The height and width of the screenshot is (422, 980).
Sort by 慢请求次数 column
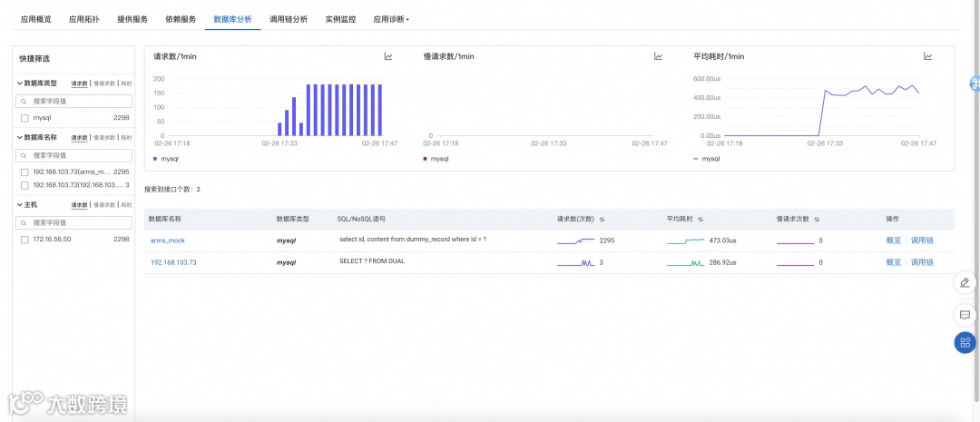pyautogui.click(x=817, y=220)
